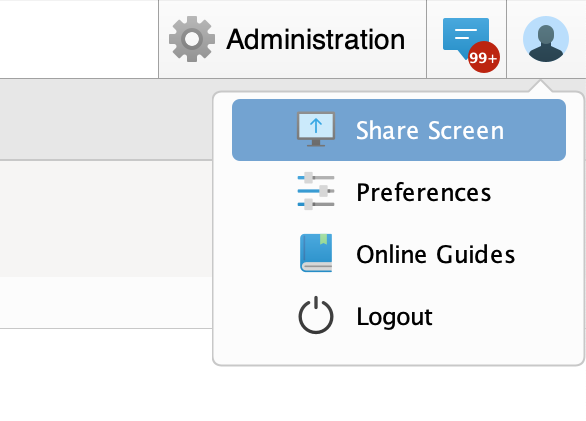The image size is (586, 421).
Task: Open Preferences from the user menu
Action: click(x=399, y=192)
